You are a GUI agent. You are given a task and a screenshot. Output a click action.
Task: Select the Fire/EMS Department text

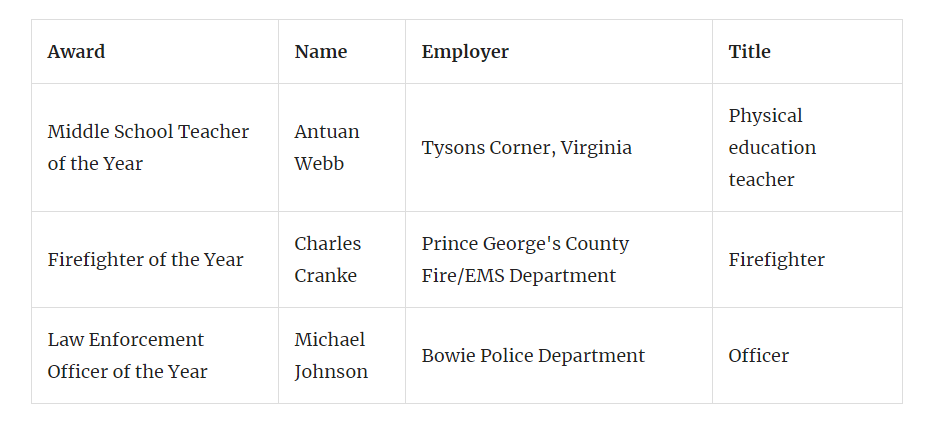tap(518, 276)
